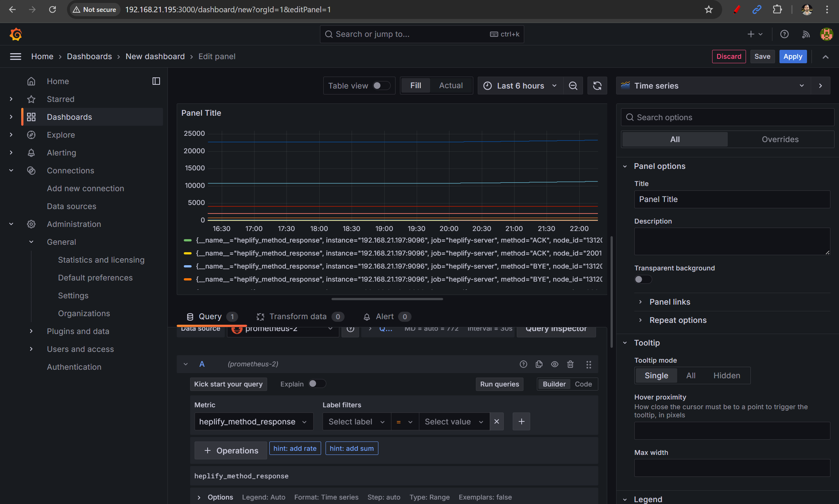This screenshot has width=839, height=504.
Task: Click the zoom out time range icon
Action: pos(573,86)
